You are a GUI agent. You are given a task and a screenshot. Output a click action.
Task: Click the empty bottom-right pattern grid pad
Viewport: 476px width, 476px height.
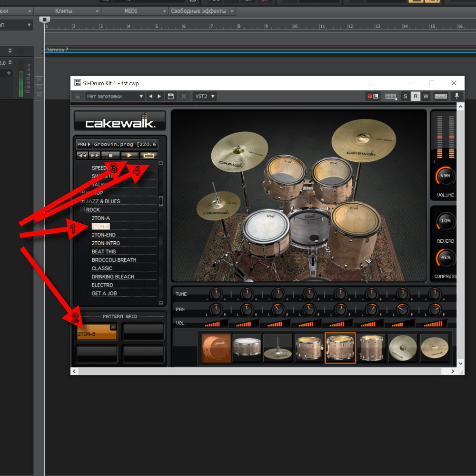tap(143, 354)
